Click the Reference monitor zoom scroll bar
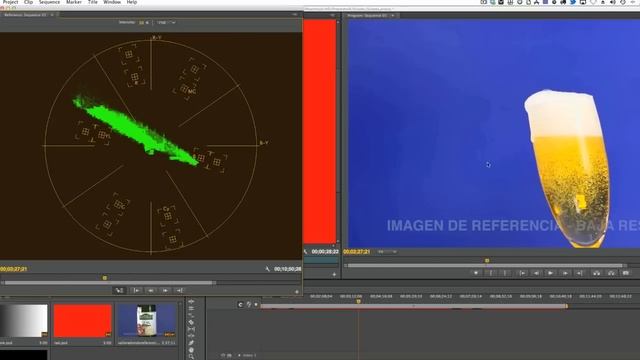Image resolution: width=640 pixels, height=360 pixels. [x=109, y=282]
